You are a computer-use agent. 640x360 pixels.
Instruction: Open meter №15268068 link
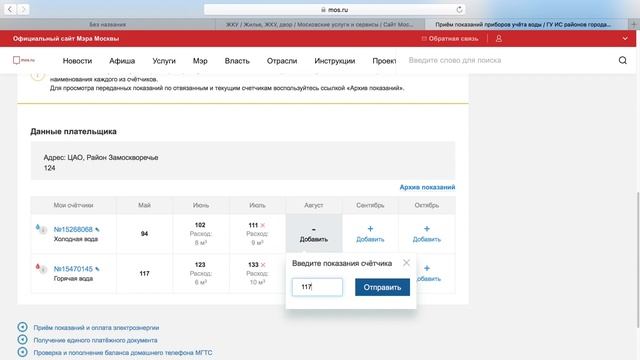pyautogui.click(x=73, y=229)
